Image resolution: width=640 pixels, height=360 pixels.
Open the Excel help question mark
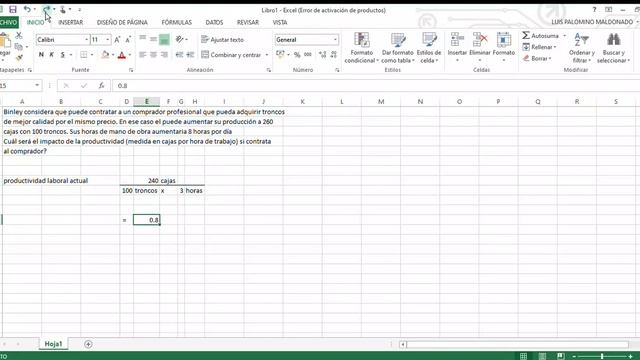pos(594,9)
